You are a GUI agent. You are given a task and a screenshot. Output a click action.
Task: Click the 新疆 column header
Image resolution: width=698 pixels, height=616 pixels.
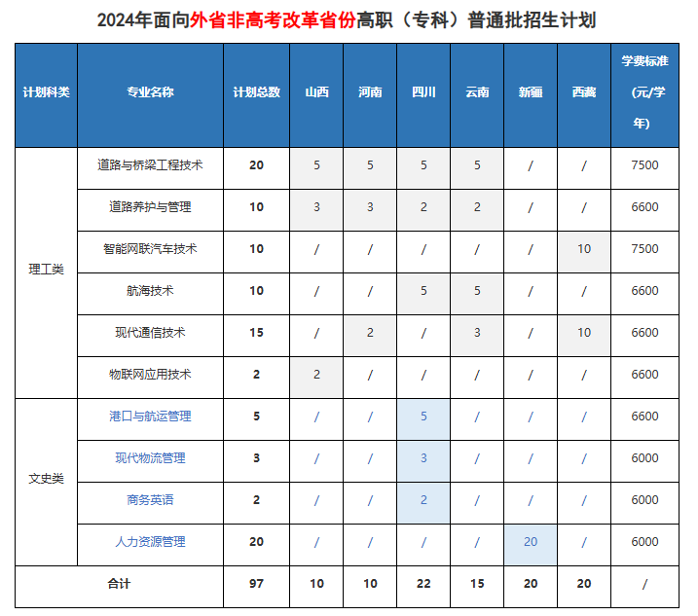tap(531, 93)
